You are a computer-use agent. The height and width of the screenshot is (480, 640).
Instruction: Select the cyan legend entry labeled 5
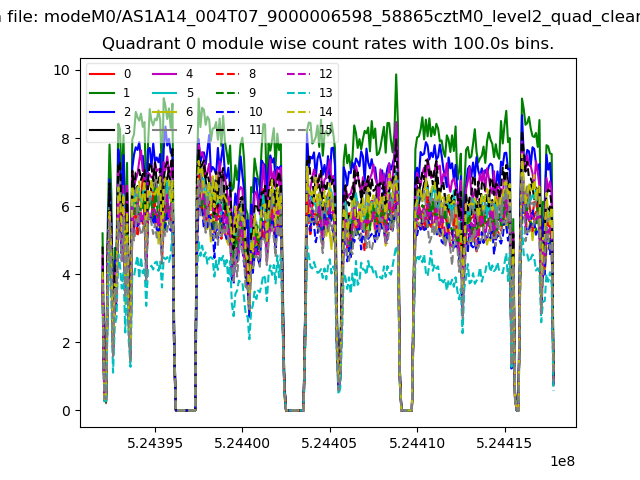click(173, 93)
